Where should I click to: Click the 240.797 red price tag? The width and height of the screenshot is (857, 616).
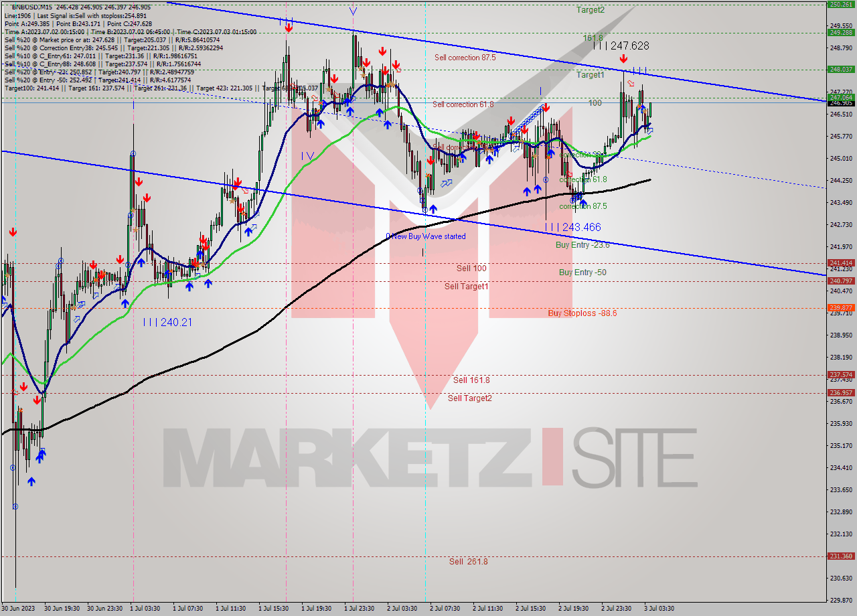click(x=841, y=281)
